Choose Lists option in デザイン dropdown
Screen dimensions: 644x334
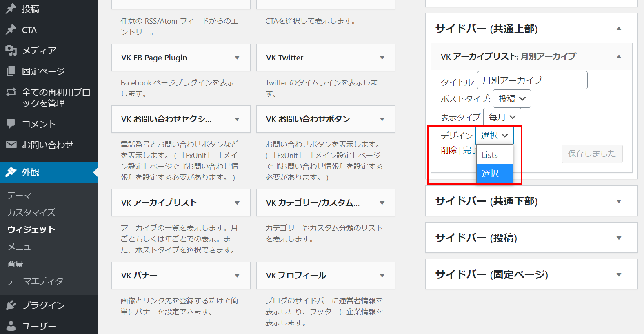coord(495,155)
